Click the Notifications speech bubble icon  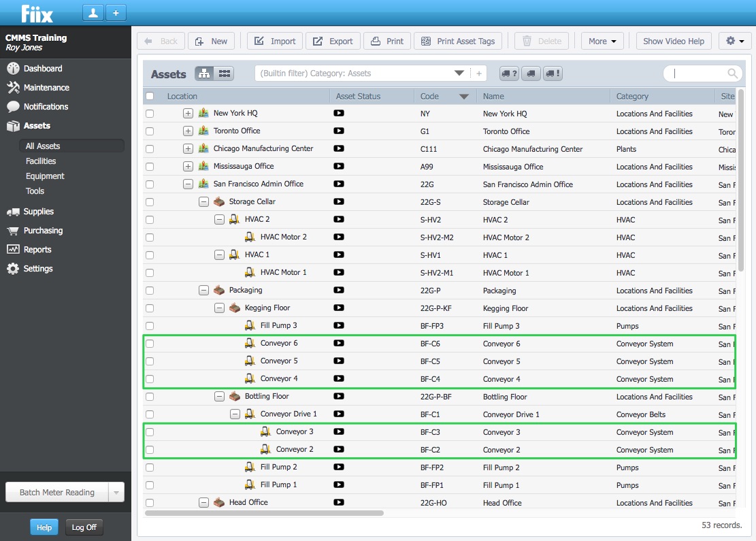click(x=13, y=107)
